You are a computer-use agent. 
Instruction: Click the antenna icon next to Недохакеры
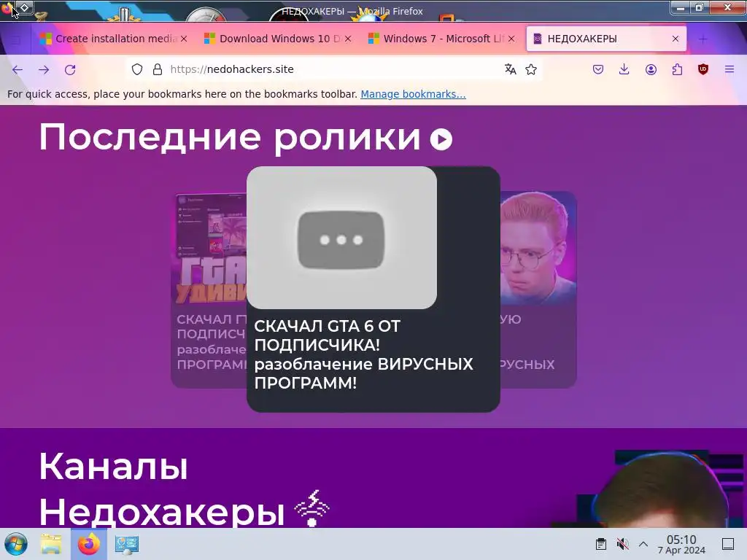pyautogui.click(x=312, y=508)
